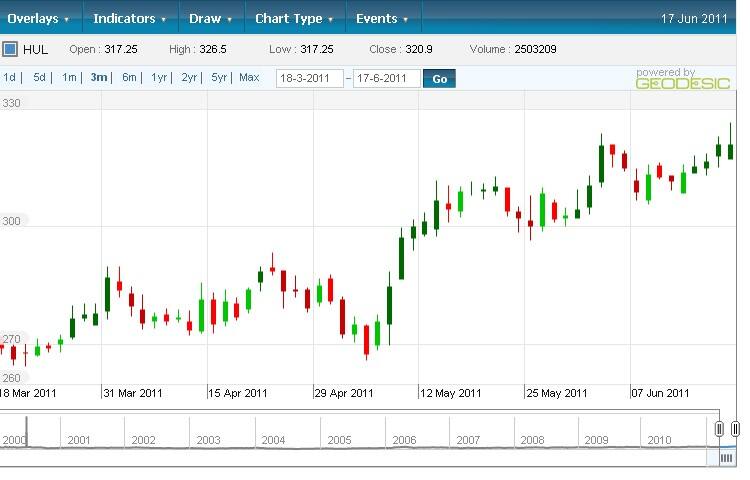
Task: Expand the Indicators menu
Action: pyautogui.click(x=131, y=18)
